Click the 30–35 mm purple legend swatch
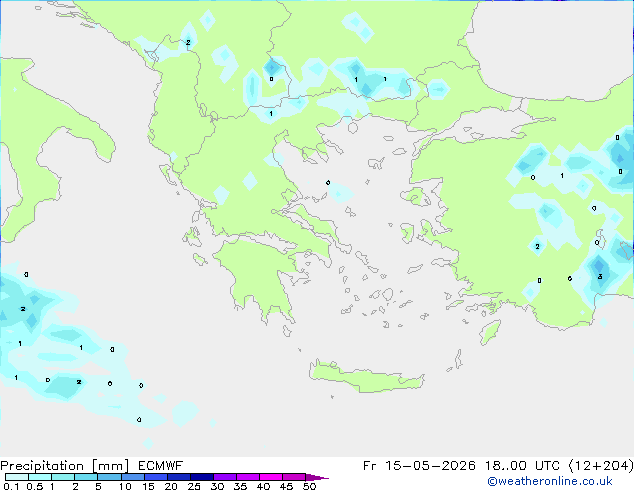Viewport: 634px width, 490px height. pyautogui.click(x=224, y=477)
